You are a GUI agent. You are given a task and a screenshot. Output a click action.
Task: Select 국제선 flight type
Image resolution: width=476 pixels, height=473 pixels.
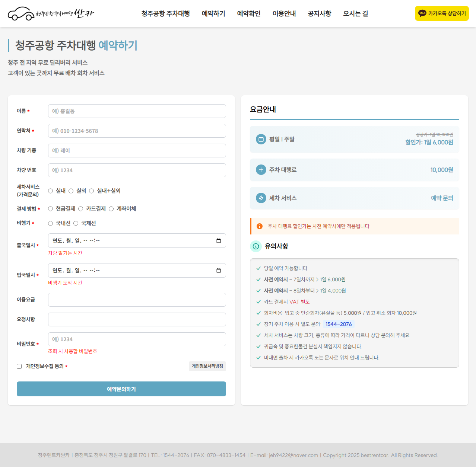click(76, 223)
